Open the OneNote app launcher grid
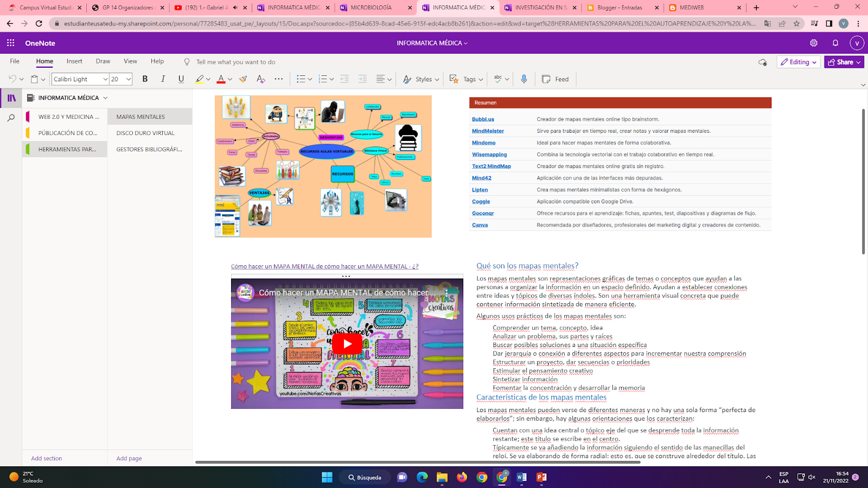This screenshot has width=868, height=488. 11,43
